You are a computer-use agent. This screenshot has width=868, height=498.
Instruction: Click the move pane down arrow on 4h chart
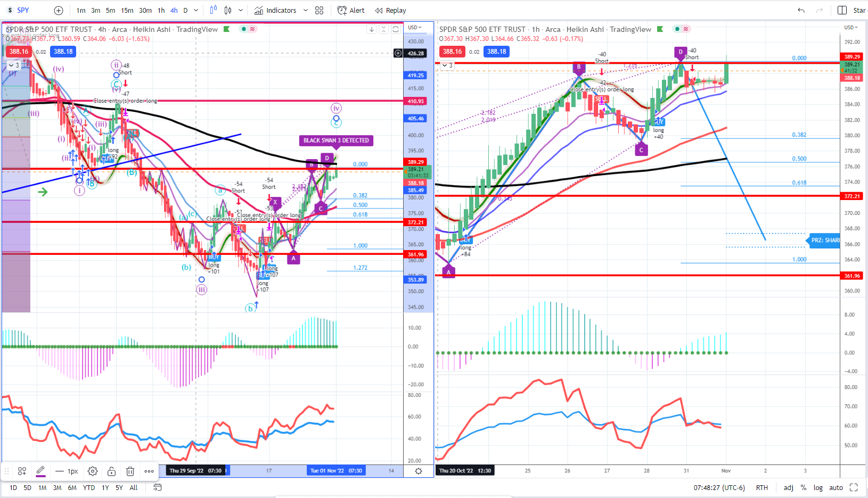[x=372, y=29]
